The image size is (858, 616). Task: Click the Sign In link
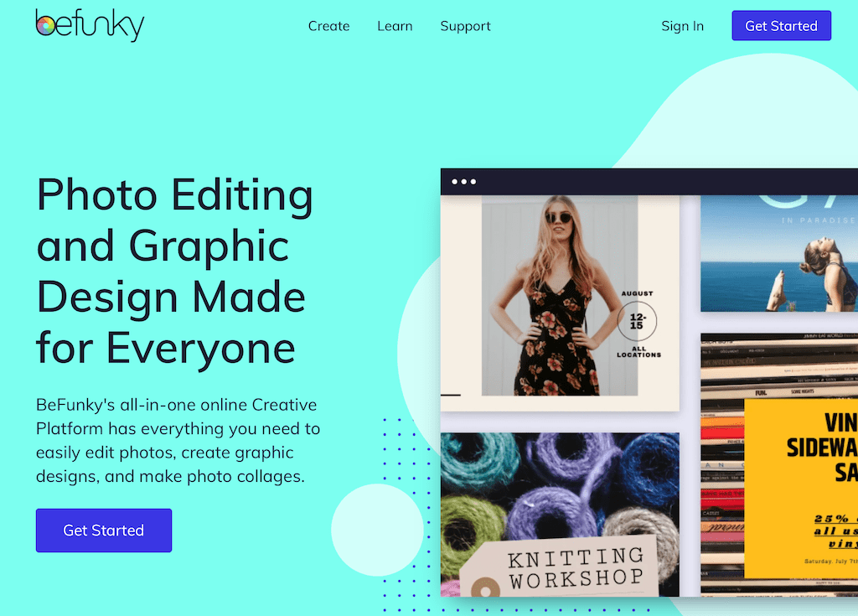tap(682, 26)
